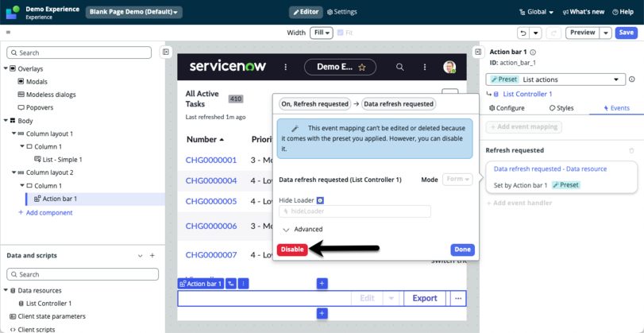Select List - Simple 1 component

58,159
